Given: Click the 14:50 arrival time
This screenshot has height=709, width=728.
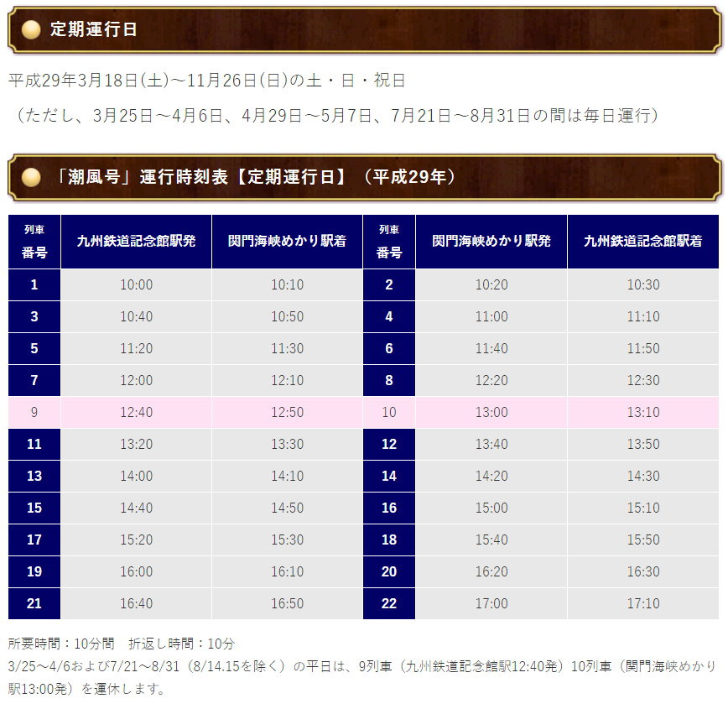Looking at the screenshot, I should click(x=287, y=508).
